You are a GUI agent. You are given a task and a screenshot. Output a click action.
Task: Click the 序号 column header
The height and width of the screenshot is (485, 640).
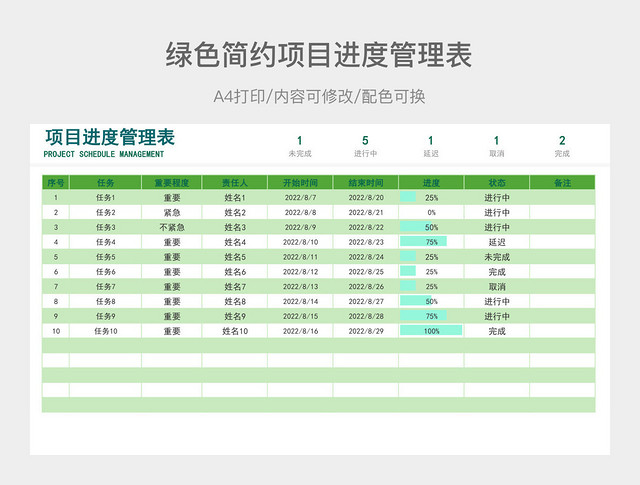tap(56, 182)
